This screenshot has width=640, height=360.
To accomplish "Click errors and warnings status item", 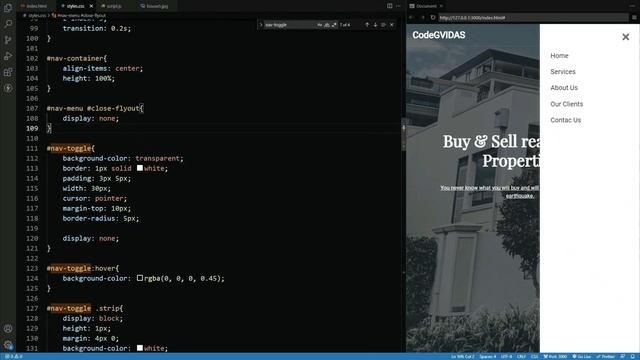I will click(x=14, y=356).
